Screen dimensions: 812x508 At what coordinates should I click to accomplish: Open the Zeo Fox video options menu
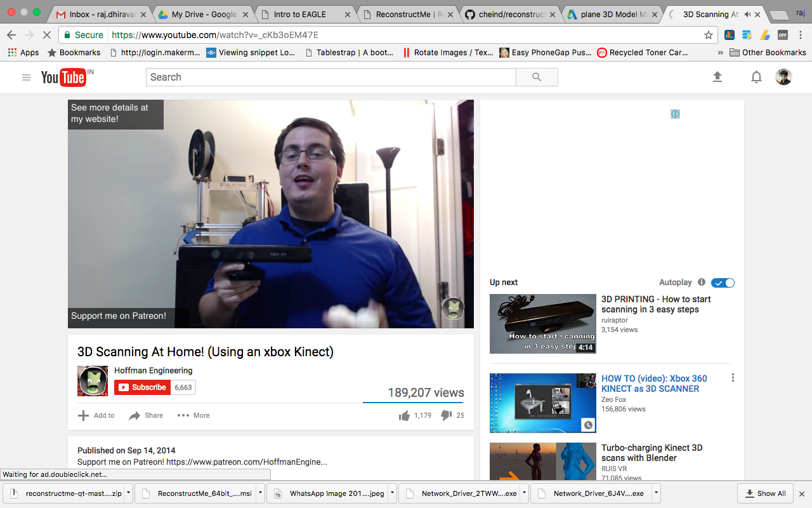[733, 378]
